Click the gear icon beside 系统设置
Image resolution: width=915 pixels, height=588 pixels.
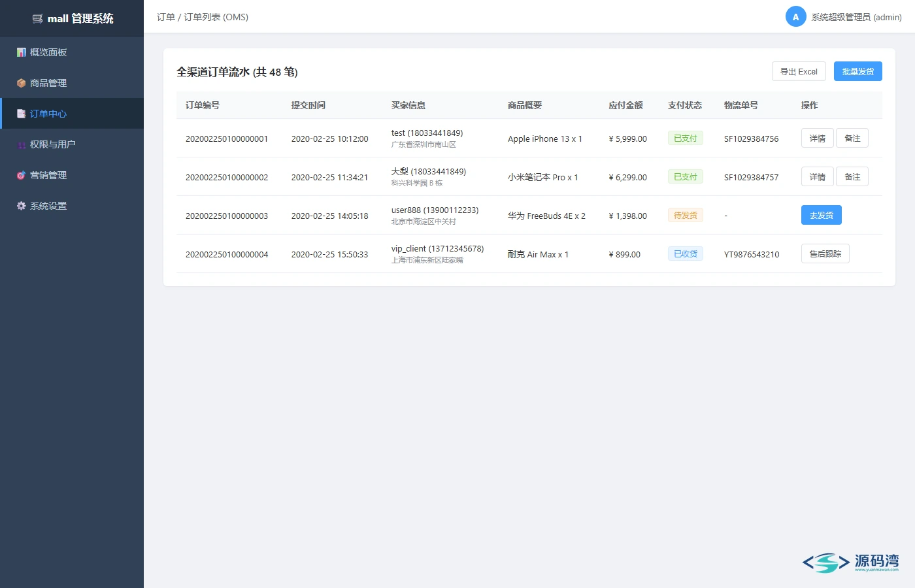[22, 206]
